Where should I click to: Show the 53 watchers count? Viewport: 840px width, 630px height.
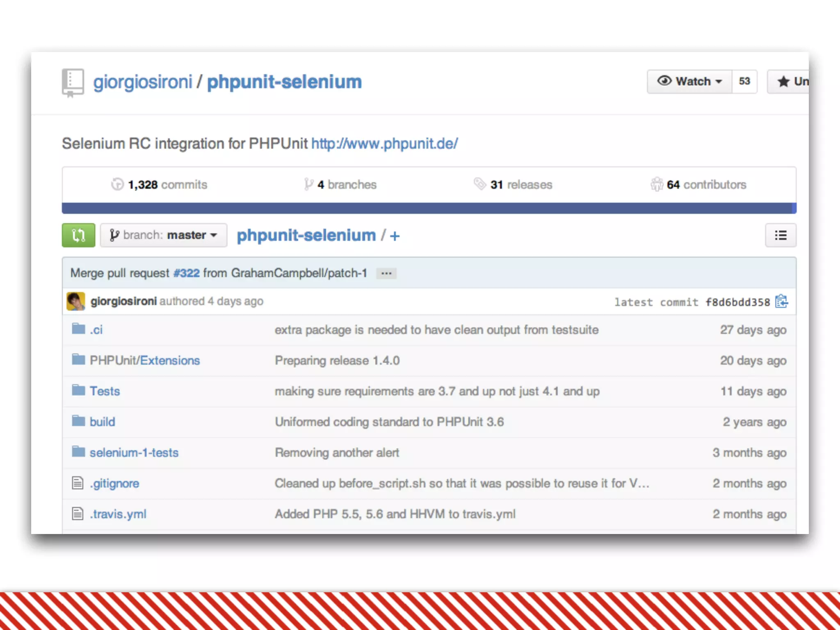click(x=744, y=82)
